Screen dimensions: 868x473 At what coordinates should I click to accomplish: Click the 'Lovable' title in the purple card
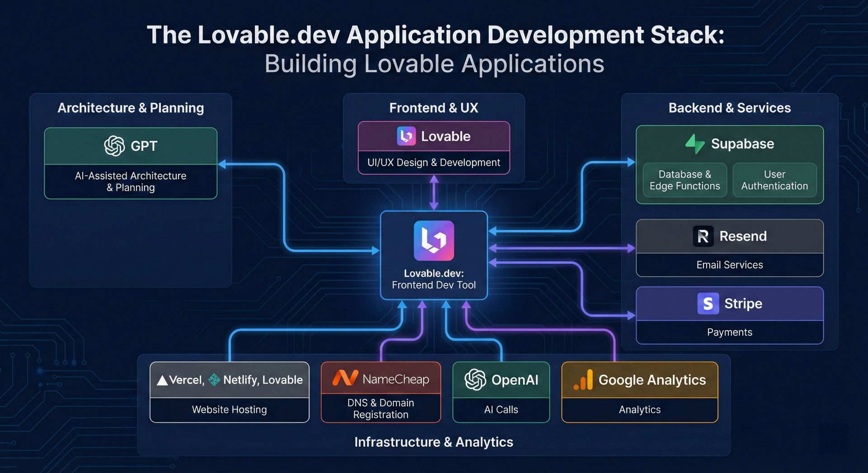(446, 136)
